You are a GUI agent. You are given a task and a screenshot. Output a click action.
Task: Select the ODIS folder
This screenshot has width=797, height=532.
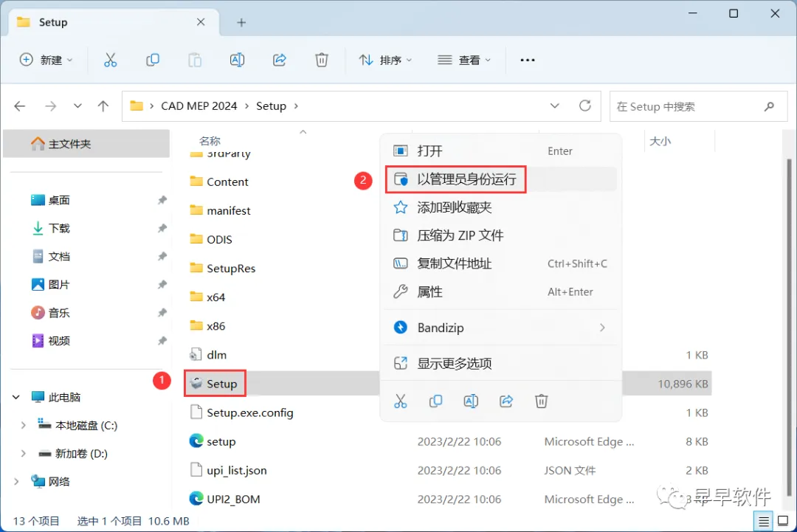[210, 239]
